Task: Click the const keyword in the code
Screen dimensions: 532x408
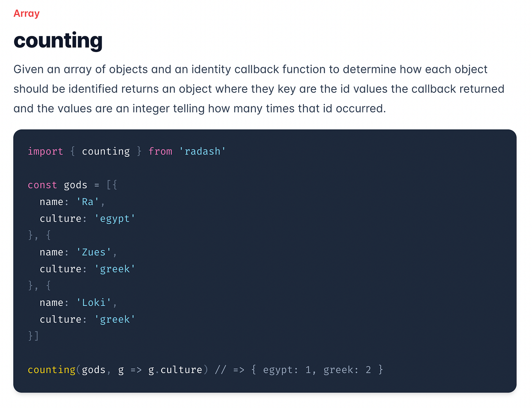Action: [x=42, y=185]
